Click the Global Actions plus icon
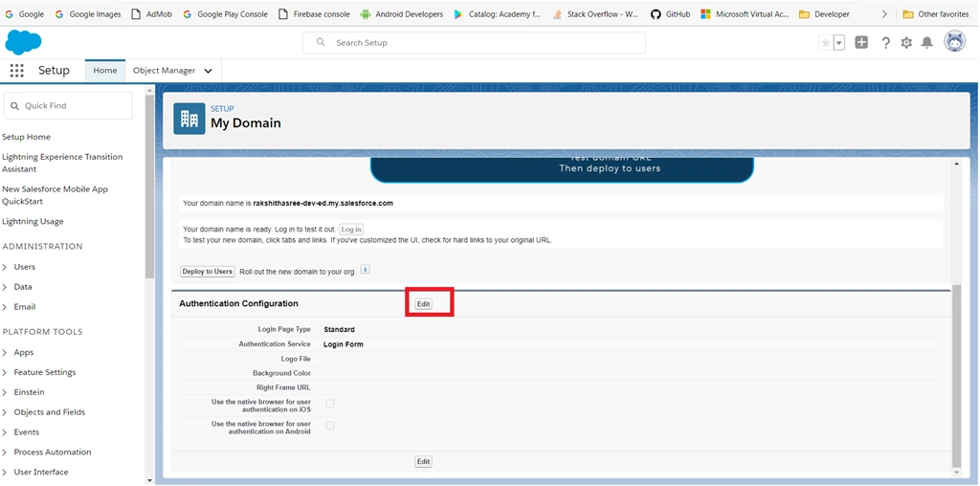 pos(861,42)
